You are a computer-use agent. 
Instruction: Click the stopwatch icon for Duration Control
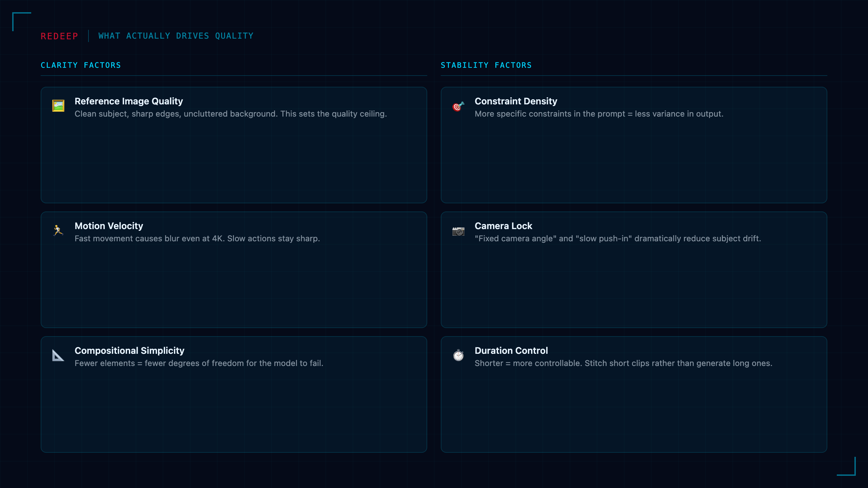point(458,355)
